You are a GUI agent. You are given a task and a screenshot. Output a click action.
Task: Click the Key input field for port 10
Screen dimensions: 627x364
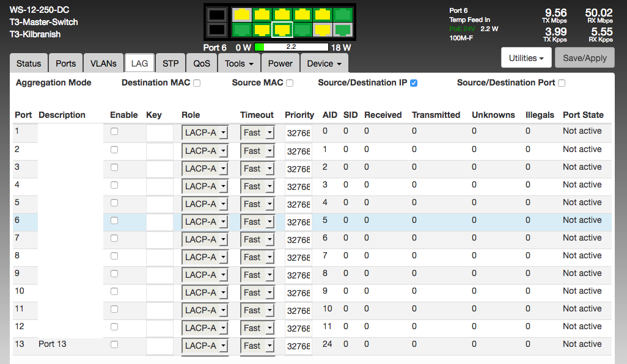[x=159, y=293]
